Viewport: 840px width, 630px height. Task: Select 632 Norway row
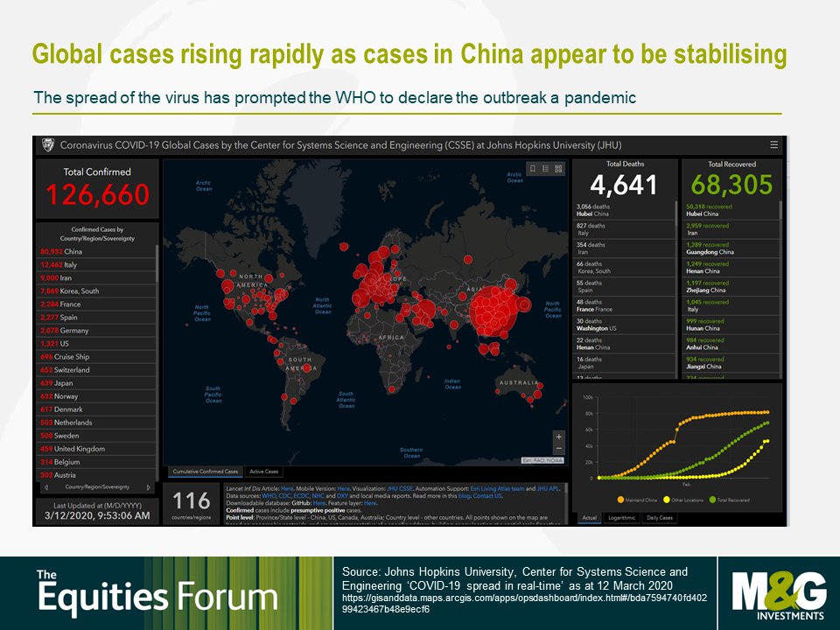(96, 396)
